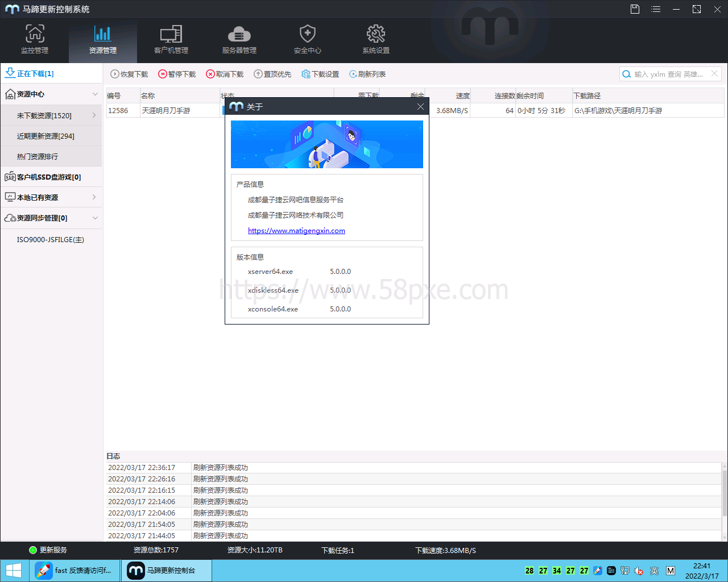Open fast rocket app in taskbar
Screen dimensions: 728x582
coord(75,571)
